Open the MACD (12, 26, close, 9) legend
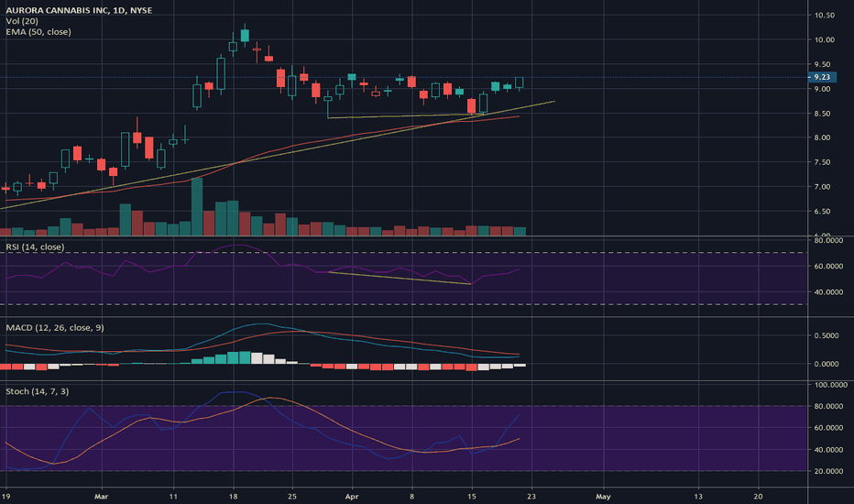The image size is (854, 504). click(x=54, y=327)
